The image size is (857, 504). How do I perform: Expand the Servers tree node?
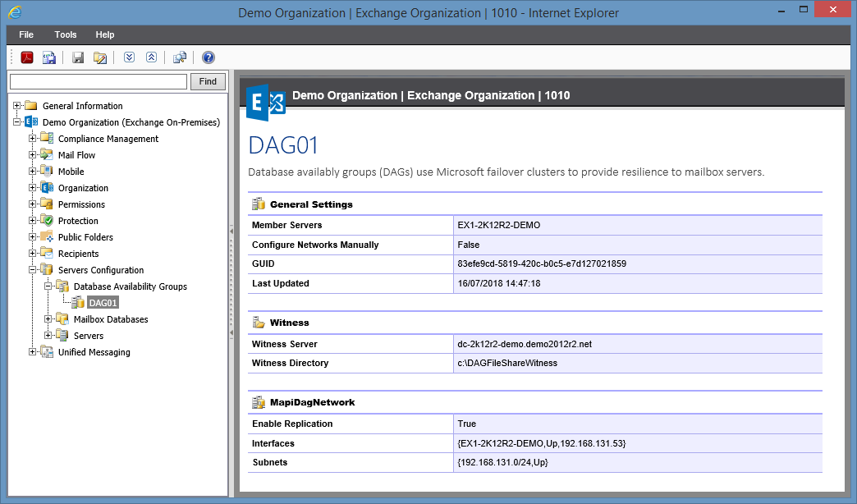pos(48,335)
